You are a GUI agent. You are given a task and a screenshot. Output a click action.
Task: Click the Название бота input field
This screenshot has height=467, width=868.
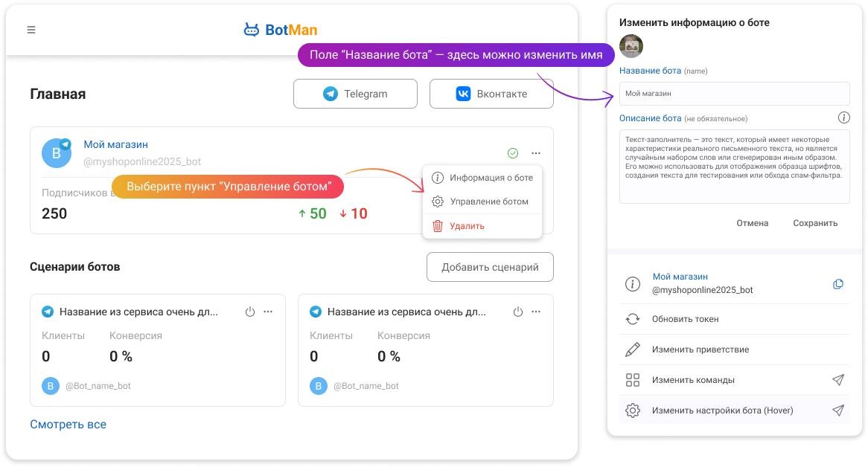point(734,94)
